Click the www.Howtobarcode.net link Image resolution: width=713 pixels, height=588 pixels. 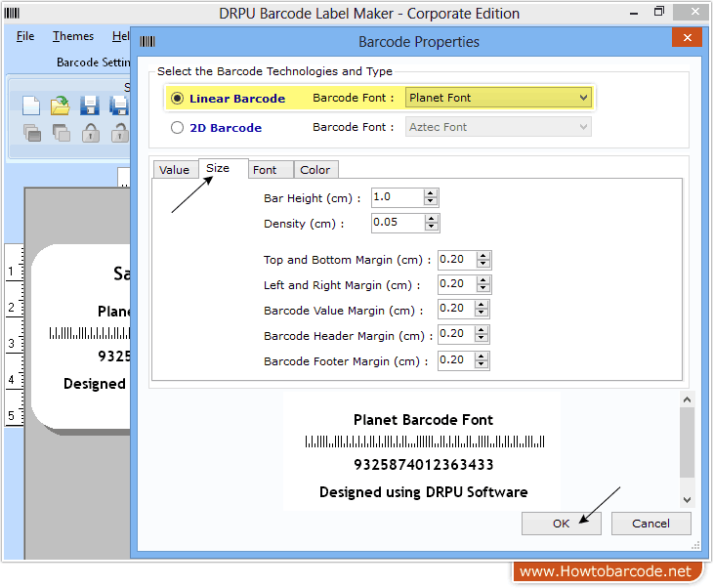coord(606,571)
